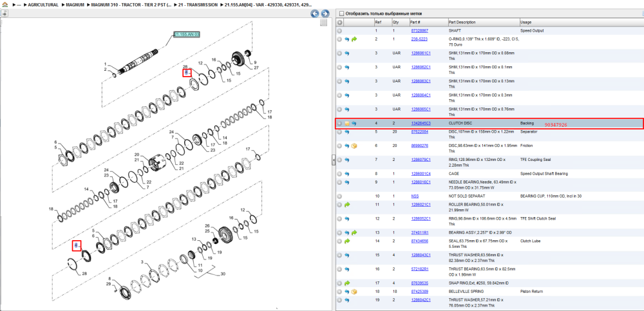Click blue arrow on part 1286062C1 row
The height and width of the screenshot is (311, 644).
(x=347, y=67)
